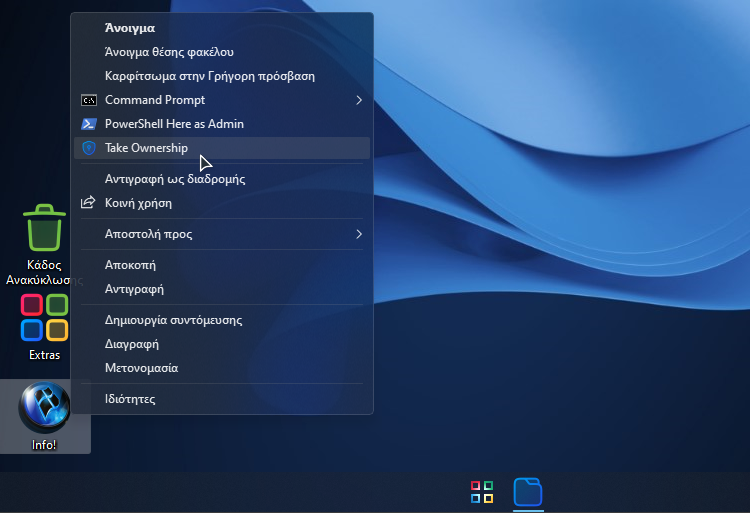
Task: Click the share icon beside Κοινή χρήση
Action: [x=88, y=203]
